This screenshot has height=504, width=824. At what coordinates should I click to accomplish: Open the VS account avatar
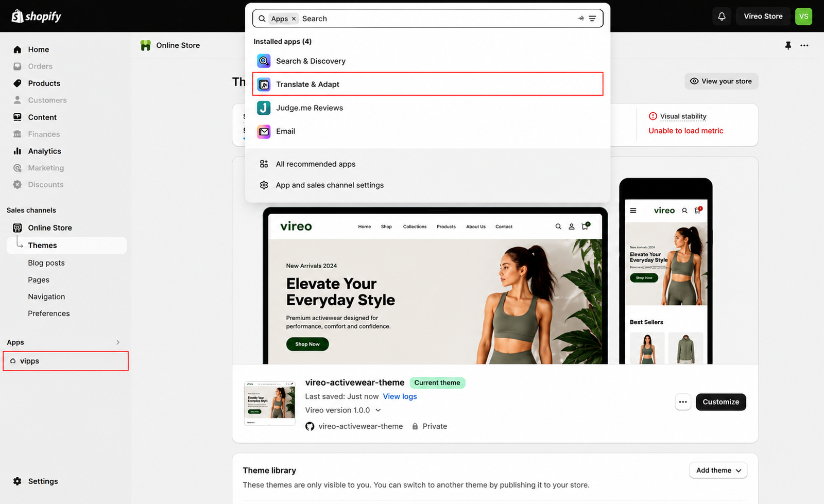(803, 16)
